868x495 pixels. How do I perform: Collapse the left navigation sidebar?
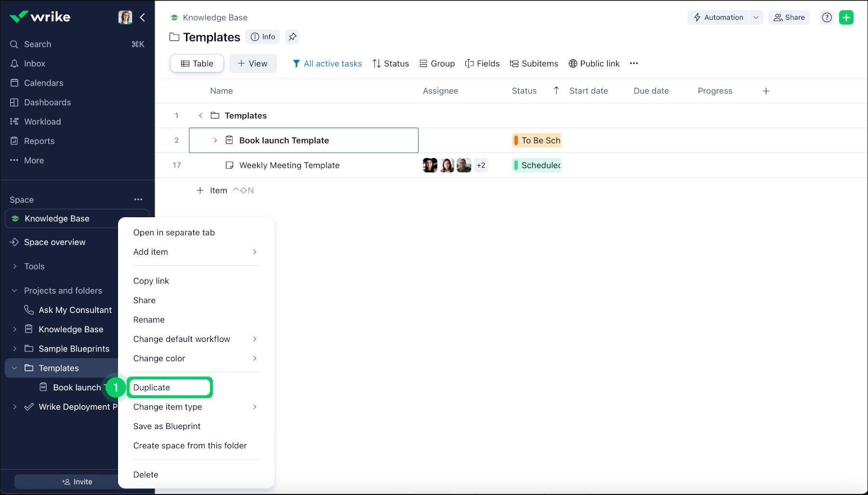click(x=143, y=17)
